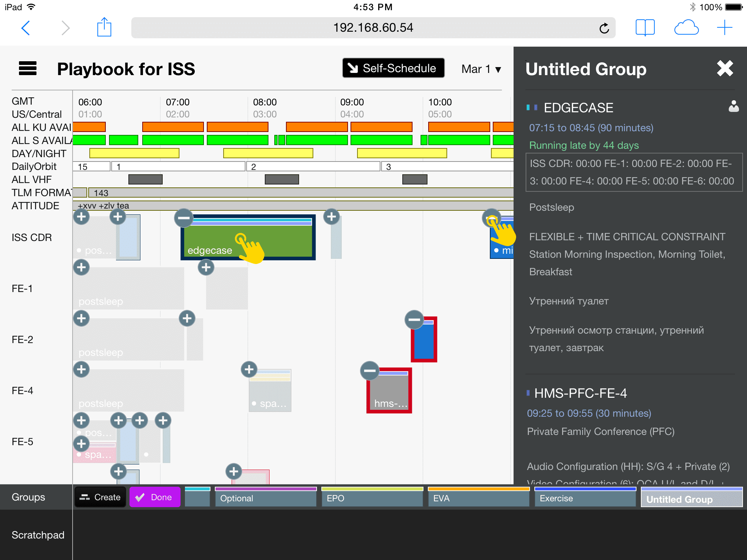Click the FE-5 row label
Image resolution: width=747 pixels, height=560 pixels.
[22, 442]
